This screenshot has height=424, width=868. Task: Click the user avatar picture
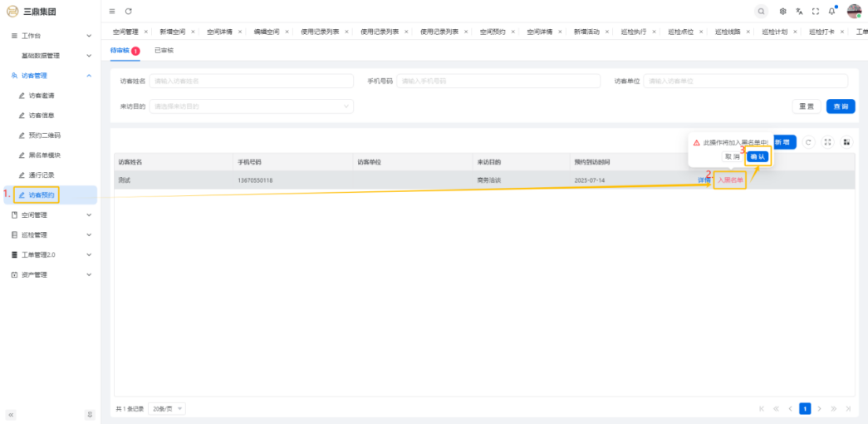pyautogui.click(x=854, y=11)
